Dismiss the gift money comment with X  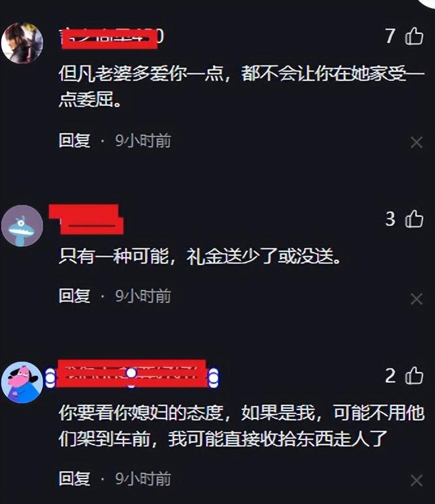(416, 299)
